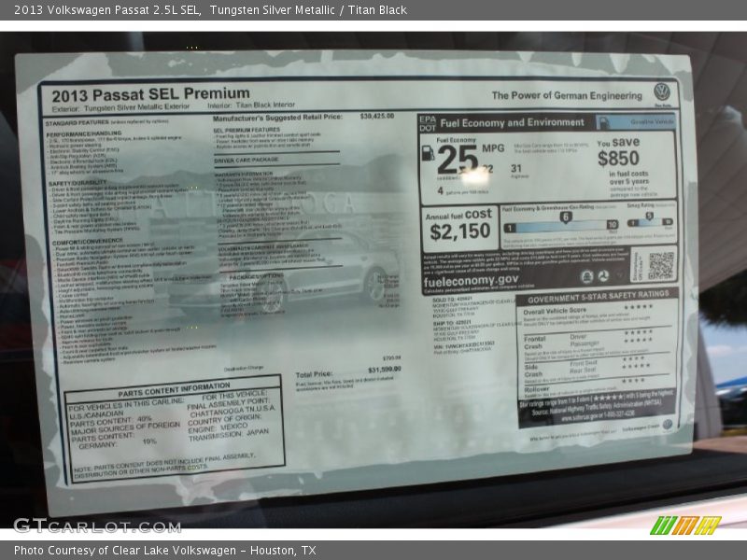Viewport: 747px width, 560px height.
Task: Click the 'EPA DOT' label
Action: (428, 123)
